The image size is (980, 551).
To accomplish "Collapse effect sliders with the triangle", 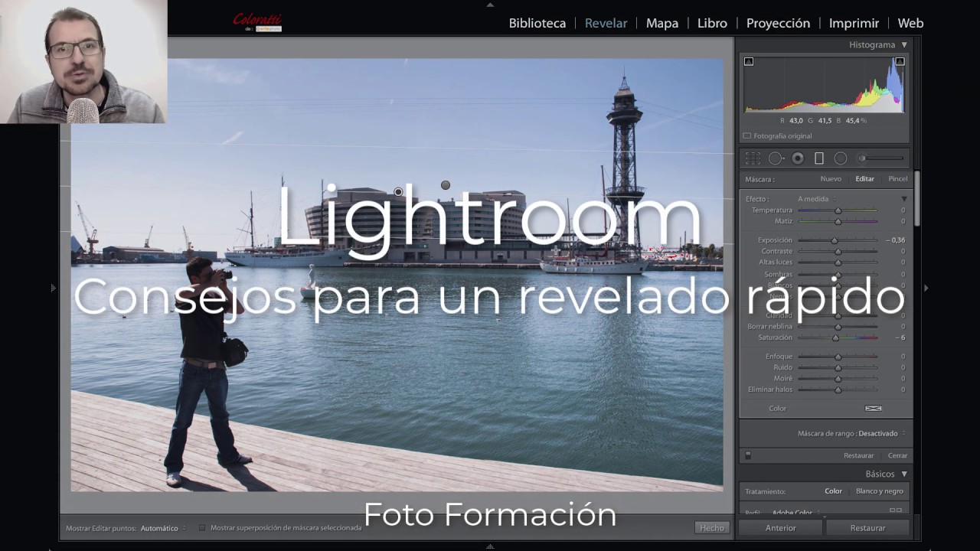I will pos(904,199).
